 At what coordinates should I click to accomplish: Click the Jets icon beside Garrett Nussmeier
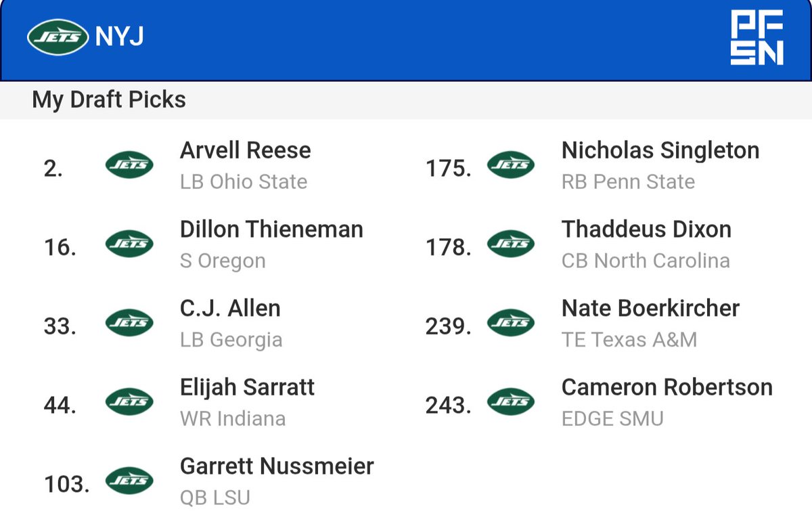click(129, 481)
